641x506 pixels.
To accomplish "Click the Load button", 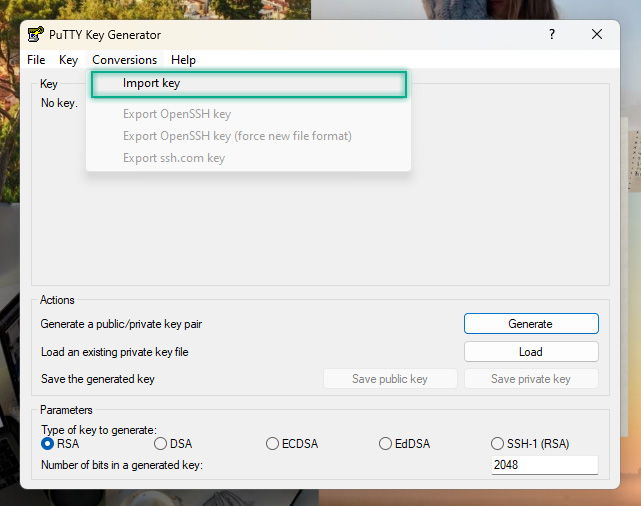I will (x=531, y=352).
